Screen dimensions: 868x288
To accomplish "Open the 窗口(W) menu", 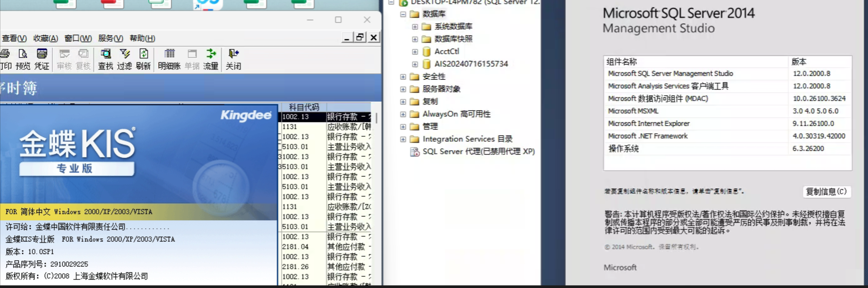I will coord(78,38).
